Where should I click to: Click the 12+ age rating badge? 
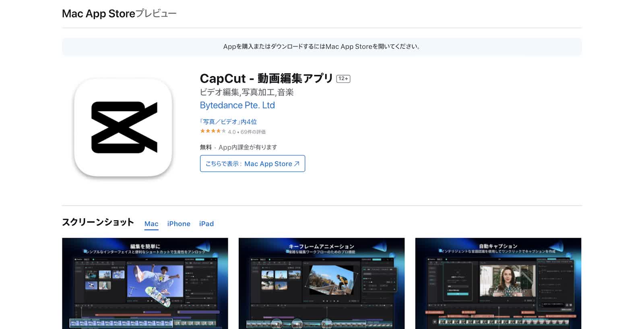tap(343, 79)
